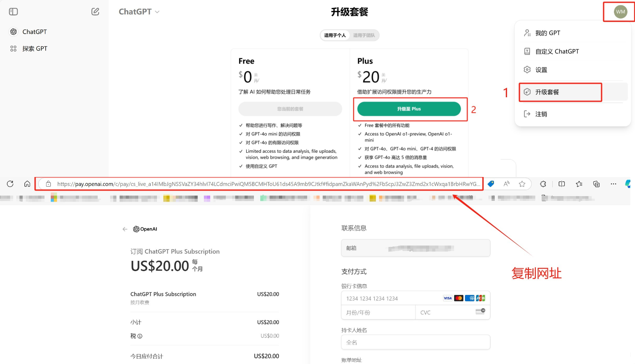This screenshot has height=364, width=635.
Task: Open ChatGPT item in sidebar
Action: point(54,32)
